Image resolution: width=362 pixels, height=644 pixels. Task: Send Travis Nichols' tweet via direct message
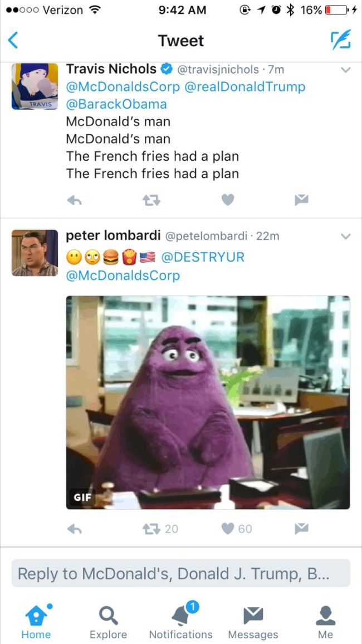click(x=302, y=200)
